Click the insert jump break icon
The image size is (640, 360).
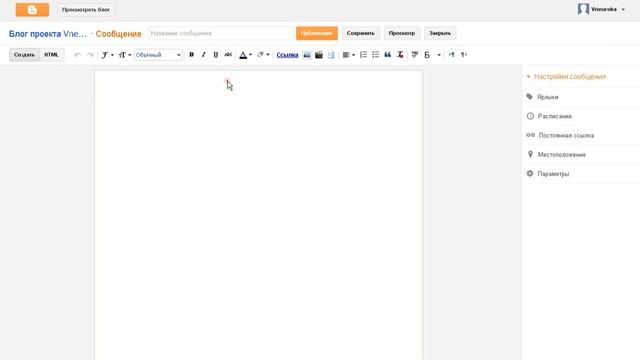coord(331,55)
